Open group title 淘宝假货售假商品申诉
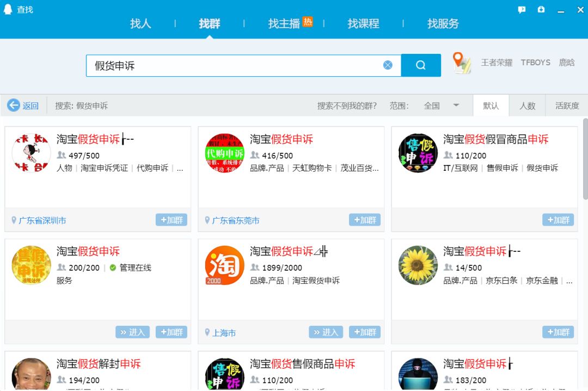This screenshot has height=391, width=588. pyautogui.click(x=303, y=364)
